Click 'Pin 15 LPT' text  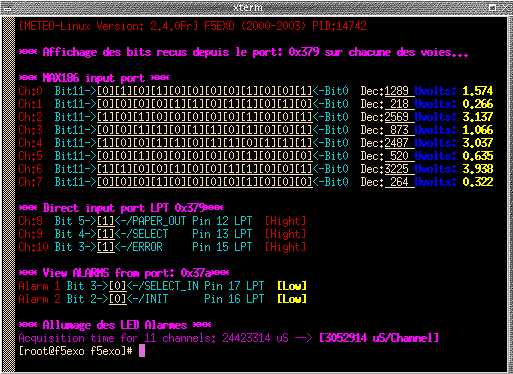(222, 247)
